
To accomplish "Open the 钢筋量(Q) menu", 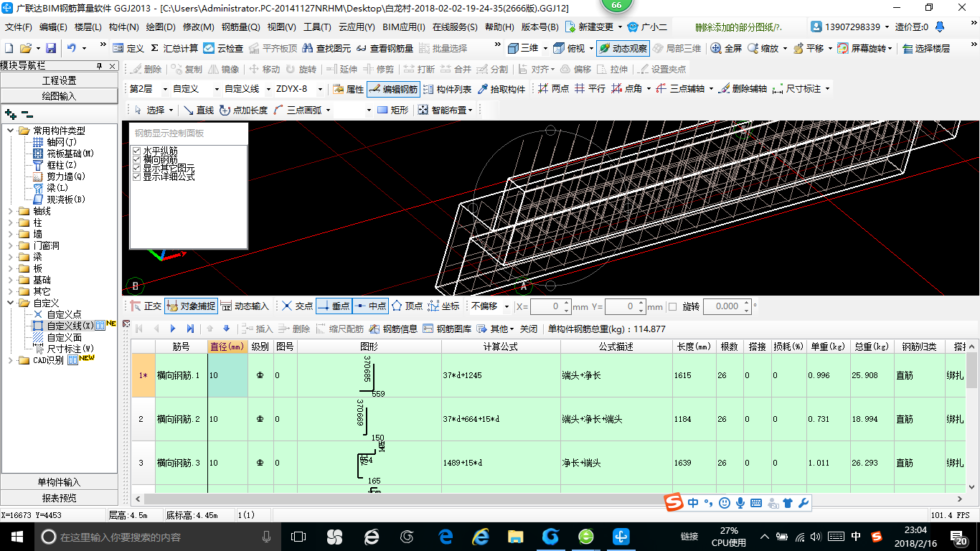I will [x=240, y=27].
